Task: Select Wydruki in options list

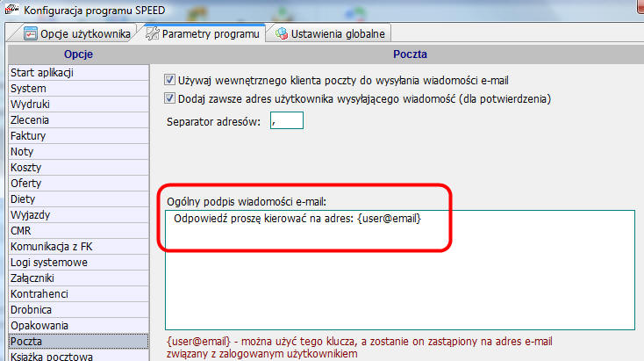Action: (78, 104)
